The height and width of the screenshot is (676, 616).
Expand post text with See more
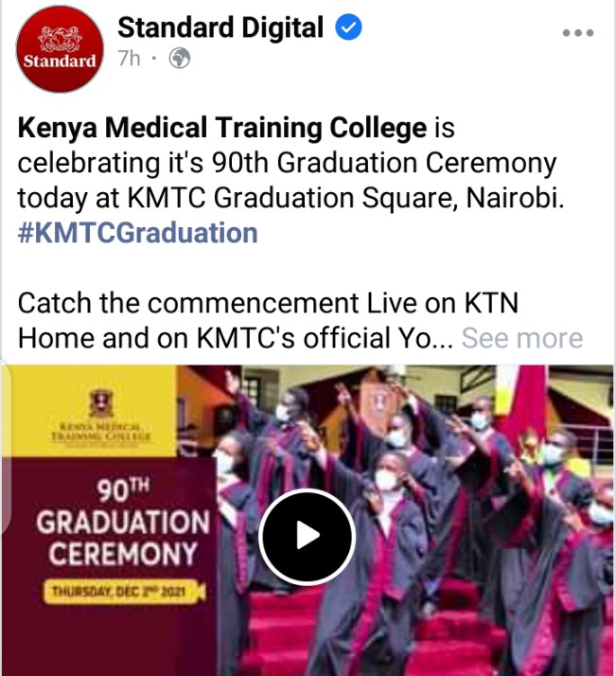tap(522, 338)
